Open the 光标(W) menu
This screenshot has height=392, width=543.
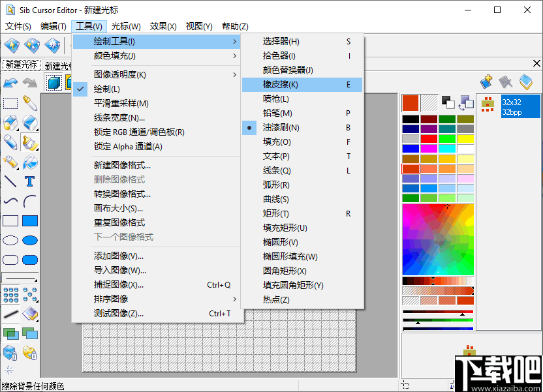124,26
